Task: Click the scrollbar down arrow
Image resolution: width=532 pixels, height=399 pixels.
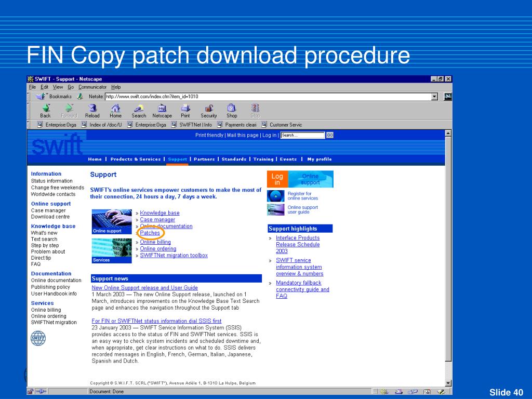Action: coord(448,383)
